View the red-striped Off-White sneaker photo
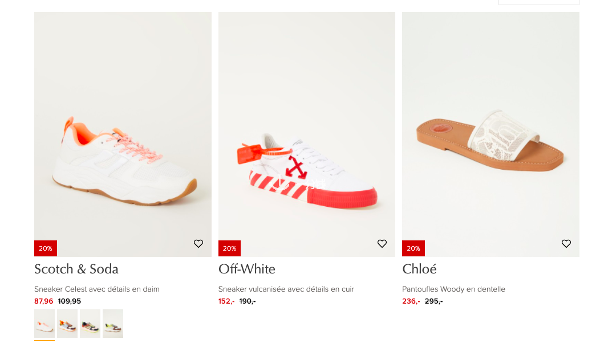The image size is (596, 364). (x=307, y=134)
